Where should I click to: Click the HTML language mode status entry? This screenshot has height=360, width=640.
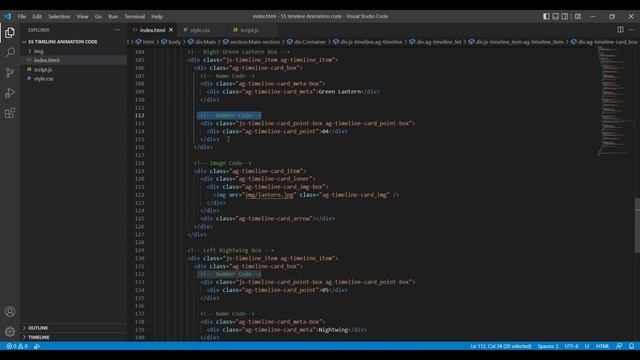602,346
